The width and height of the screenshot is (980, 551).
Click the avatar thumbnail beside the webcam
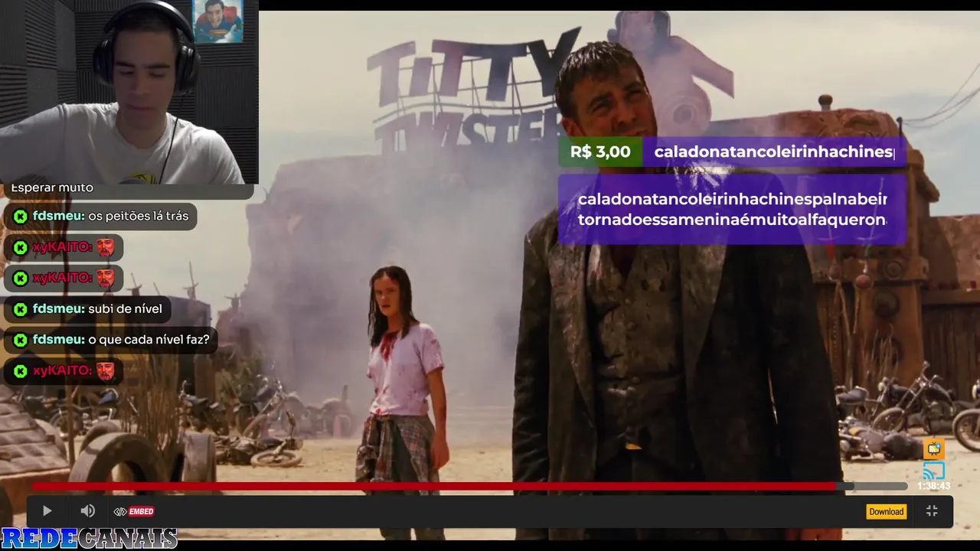[218, 22]
